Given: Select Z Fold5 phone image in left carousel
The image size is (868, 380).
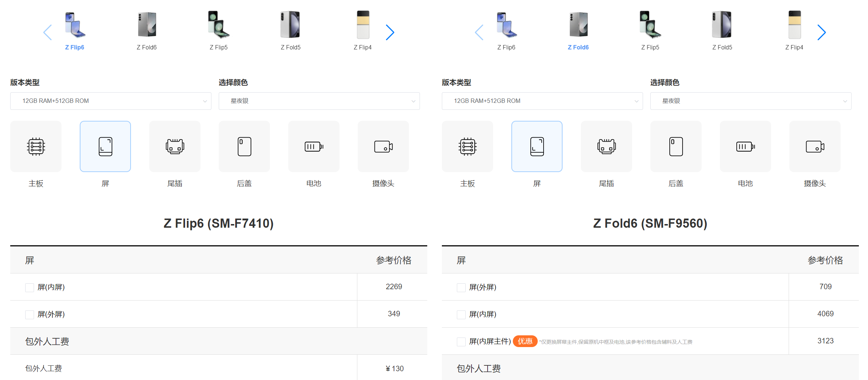Looking at the screenshot, I should point(291,25).
